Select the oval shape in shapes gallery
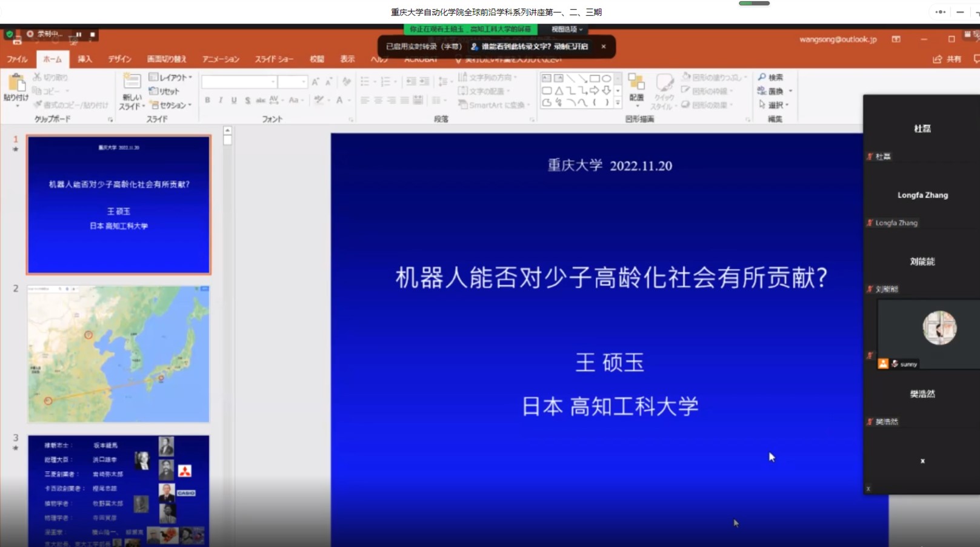 pos(606,78)
